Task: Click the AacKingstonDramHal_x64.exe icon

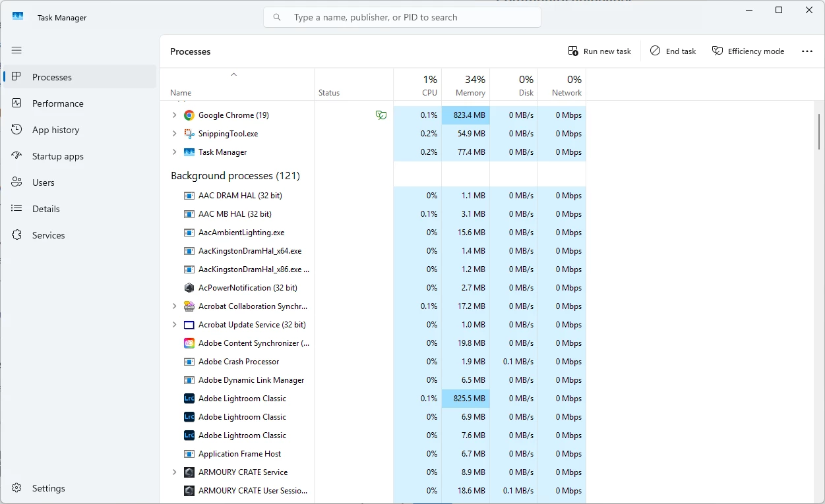Action: tap(189, 251)
